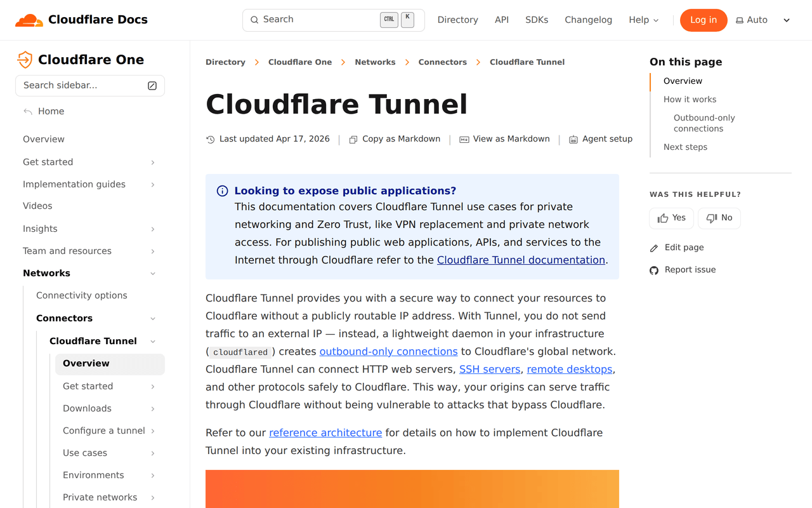Expand the Use cases sidebar section
The image size is (812, 508).
[x=153, y=453]
